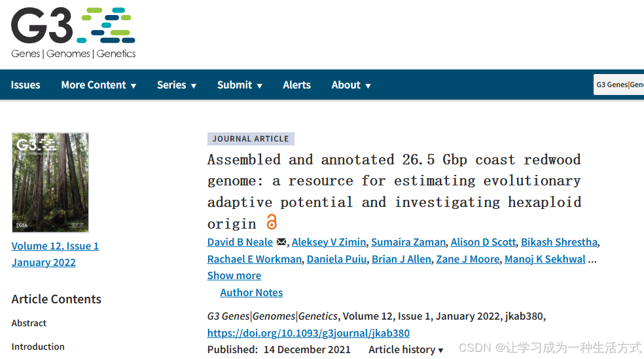Open author Aleksey V Zimin's link
Screen dimensions: 644x359
pyautogui.click(x=329, y=242)
